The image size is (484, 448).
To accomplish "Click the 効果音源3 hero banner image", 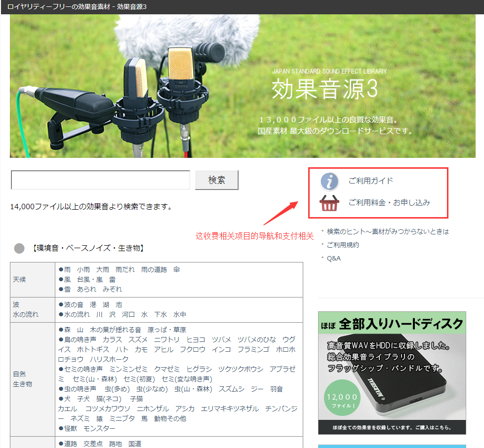I will (x=242, y=86).
